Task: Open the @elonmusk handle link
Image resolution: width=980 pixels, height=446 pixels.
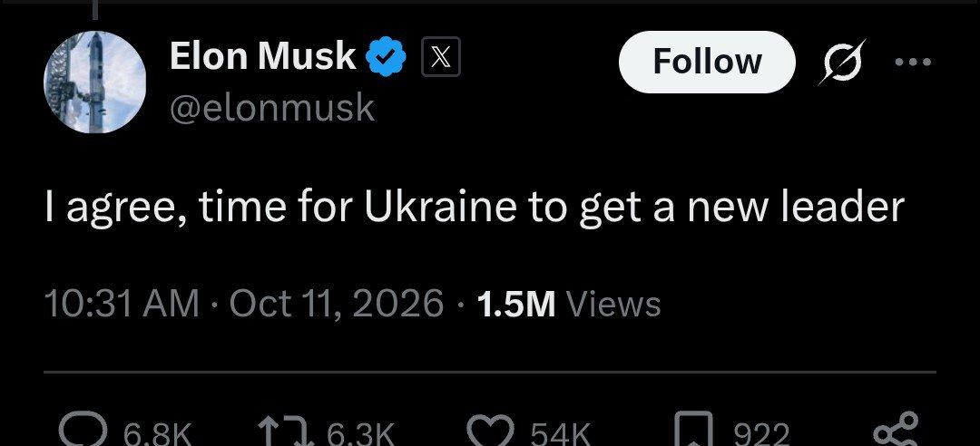Action: coord(272,108)
